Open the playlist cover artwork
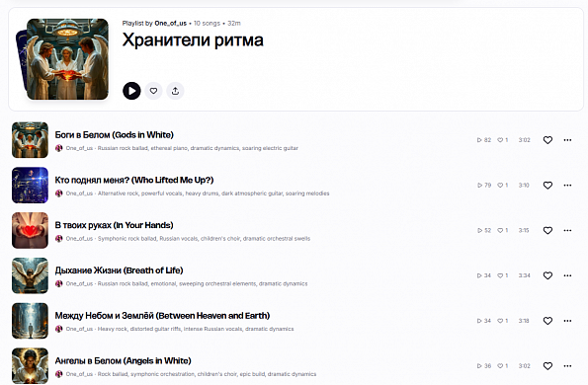Viewport: 588px width, 385px height. [67, 59]
